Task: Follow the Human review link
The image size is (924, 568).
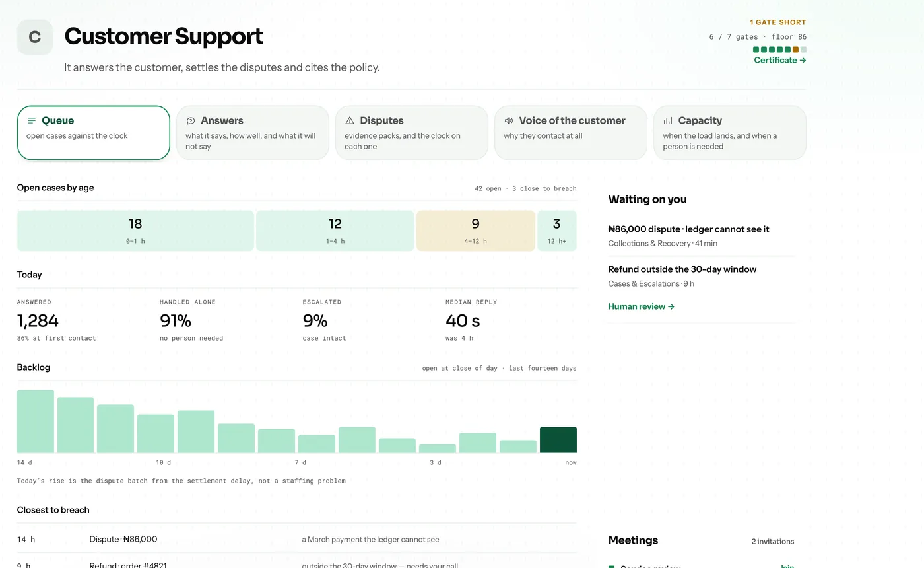Action: [641, 306]
